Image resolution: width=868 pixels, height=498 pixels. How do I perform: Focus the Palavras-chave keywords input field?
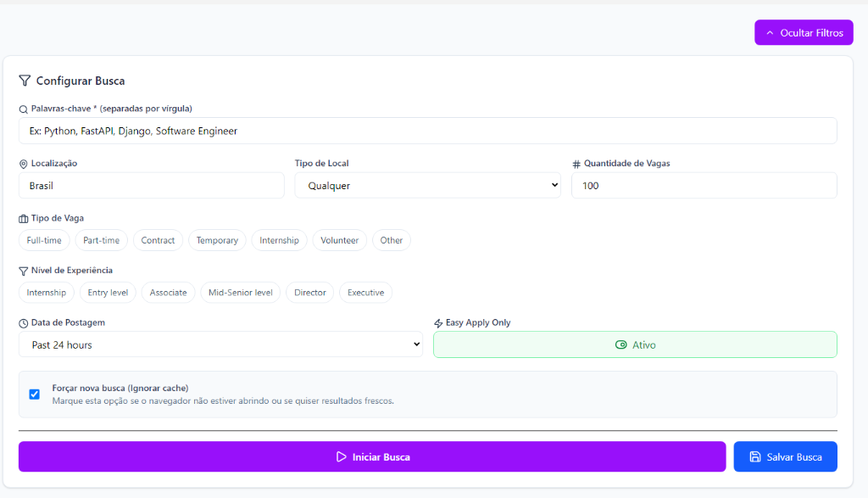tap(427, 131)
